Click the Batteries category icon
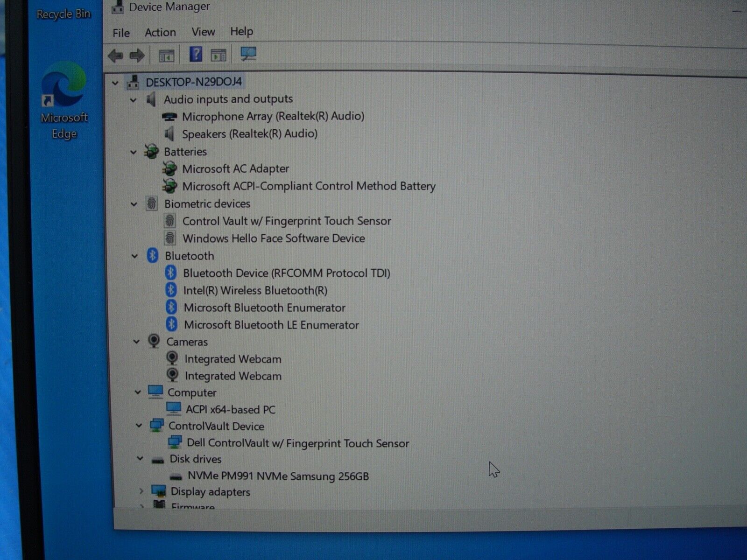The image size is (747, 560). [x=151, y=151]
